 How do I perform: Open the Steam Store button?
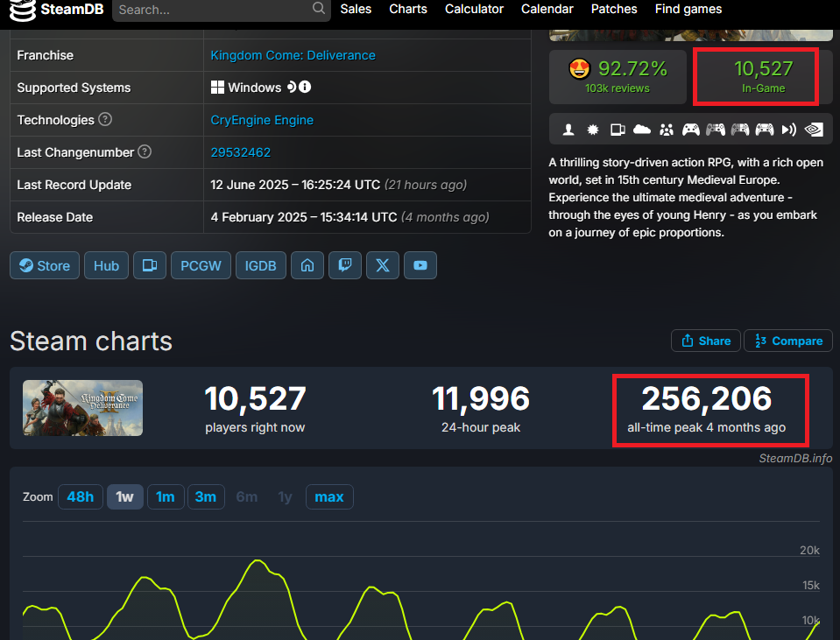pyautogui.click(x=45, y=265)
